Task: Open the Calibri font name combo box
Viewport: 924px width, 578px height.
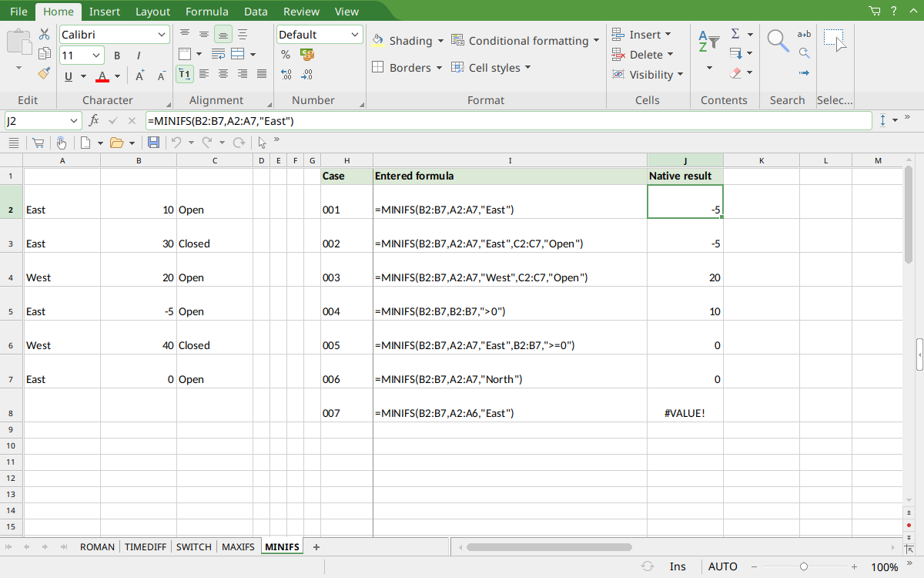Action: point(114,35)
